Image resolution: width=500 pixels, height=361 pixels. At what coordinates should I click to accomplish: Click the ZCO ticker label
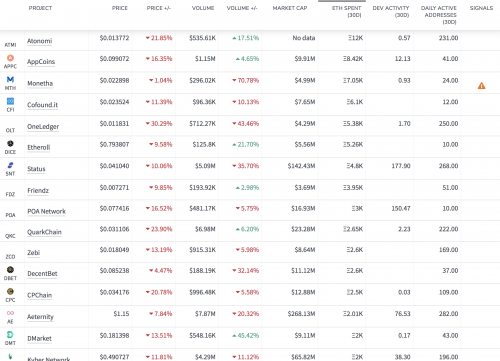[x=10, y=257]
